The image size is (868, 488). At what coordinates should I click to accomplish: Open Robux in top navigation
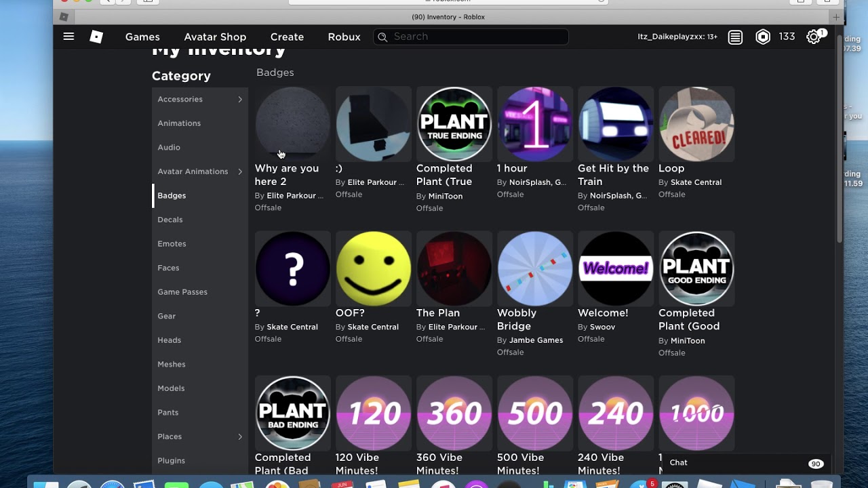click(344, 37)
